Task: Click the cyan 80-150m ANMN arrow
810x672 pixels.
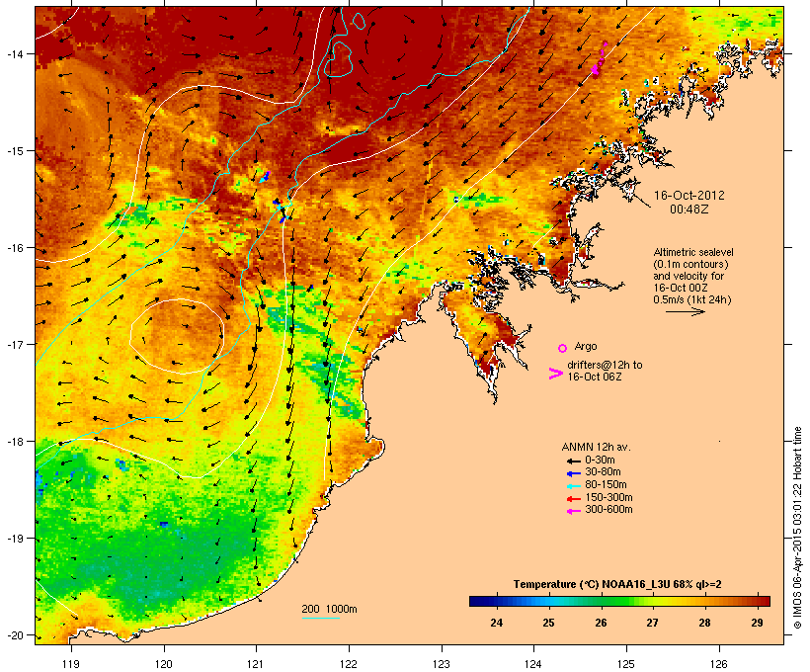Action: (x=573, y=486)
